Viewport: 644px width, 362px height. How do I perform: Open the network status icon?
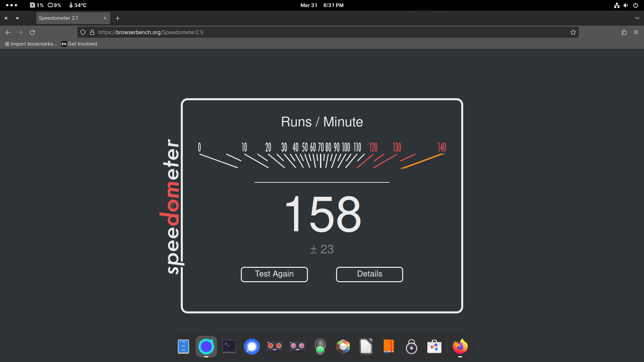617,5
